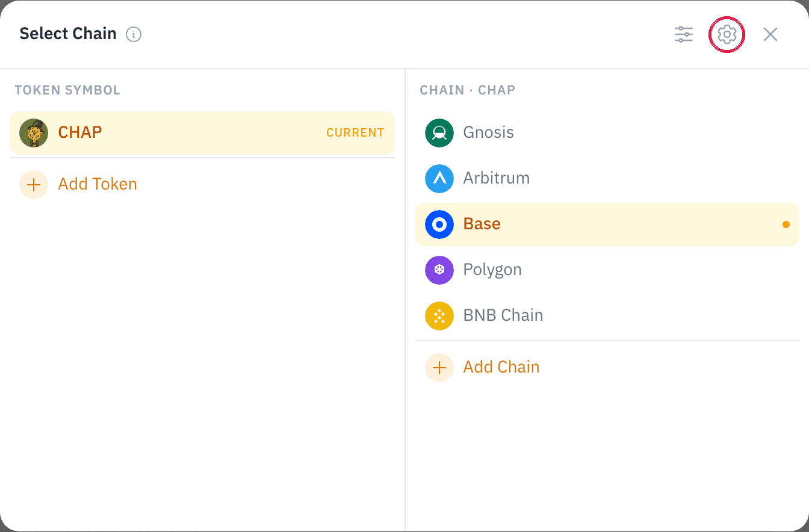Viewport: 809px width, 532px height.
Task: Click the plus icon for Add Chain
Action: click(x=439, y=368)
